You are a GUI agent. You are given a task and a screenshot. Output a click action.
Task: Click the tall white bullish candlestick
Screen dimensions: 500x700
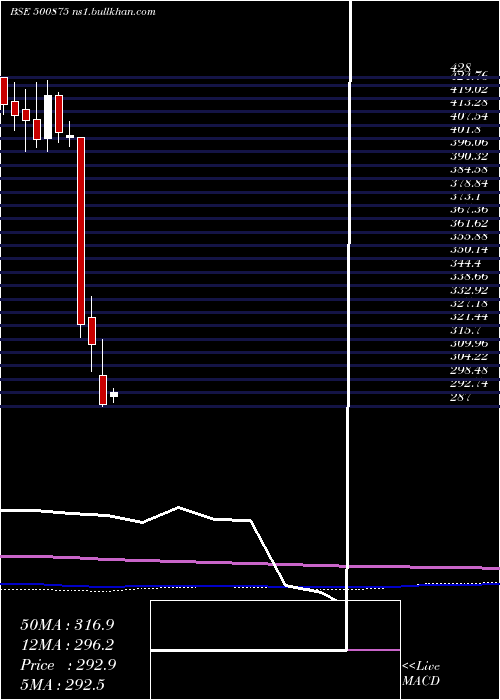click(x=48, y=117)
